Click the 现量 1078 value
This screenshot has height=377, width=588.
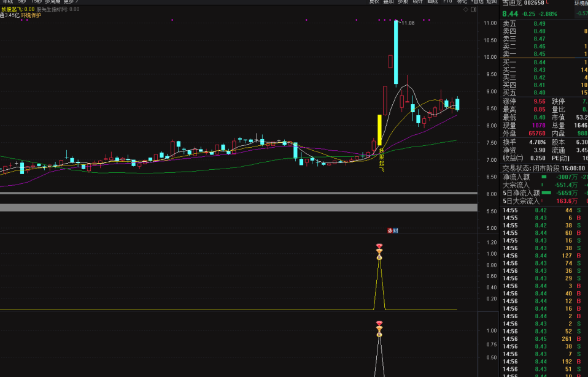pyautogui.click(x=538, y=126)
